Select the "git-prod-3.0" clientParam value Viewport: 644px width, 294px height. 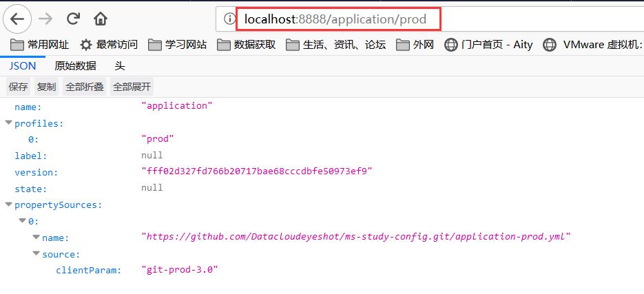click(x=180, y=269)
